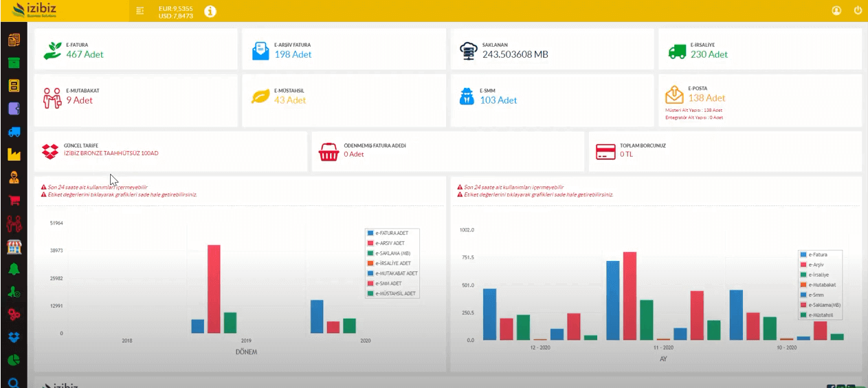Select the Dropbox icon in sidebar
The height and width of the screenshot is (388, 868).
[14, 337]
